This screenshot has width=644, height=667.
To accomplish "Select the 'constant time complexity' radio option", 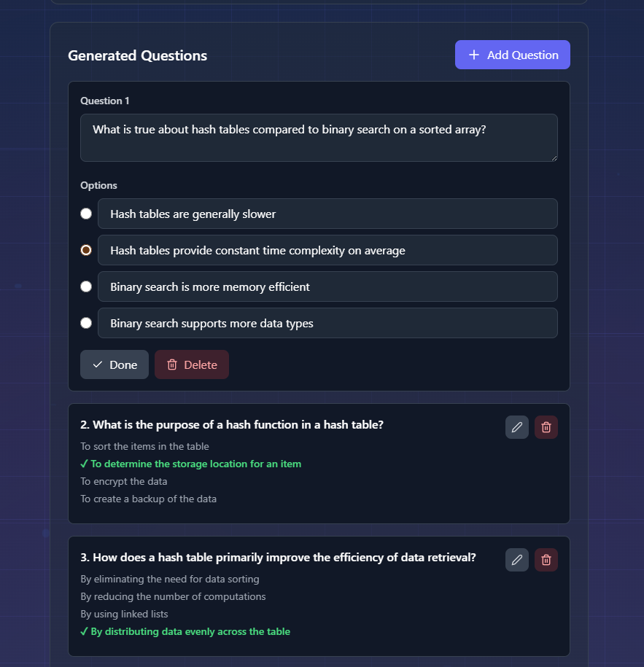I will point(86,250).
